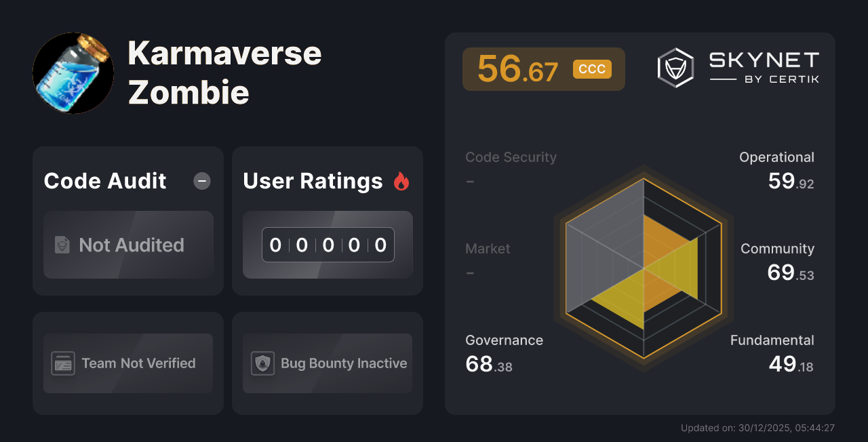Click the CCC rating badge

coord(591,68)
